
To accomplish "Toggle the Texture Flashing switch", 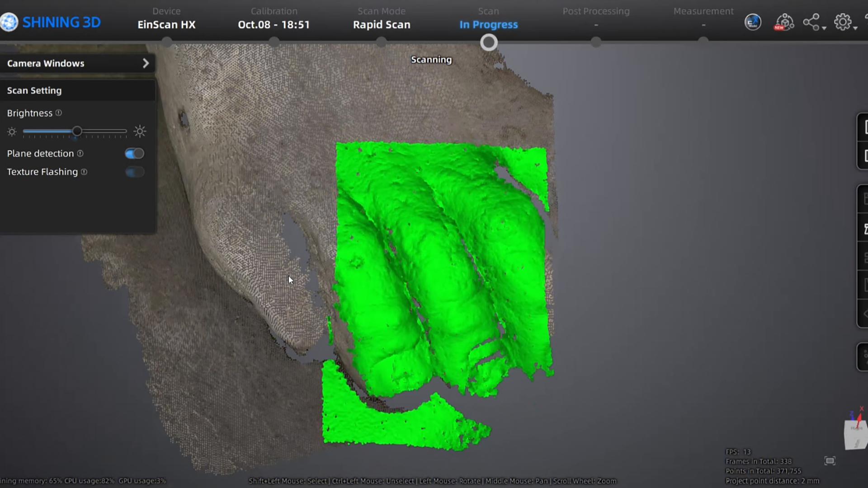I will click(x=134, y=172).
